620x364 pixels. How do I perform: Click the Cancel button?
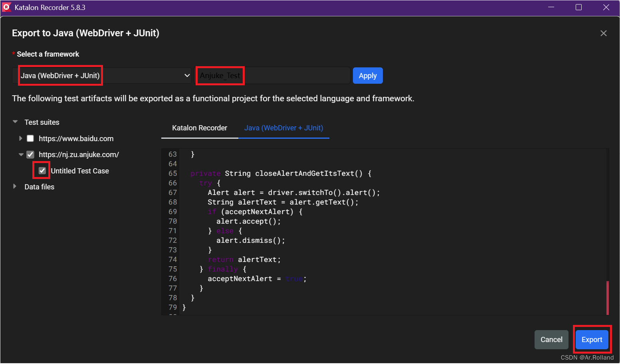coord(551,339)
